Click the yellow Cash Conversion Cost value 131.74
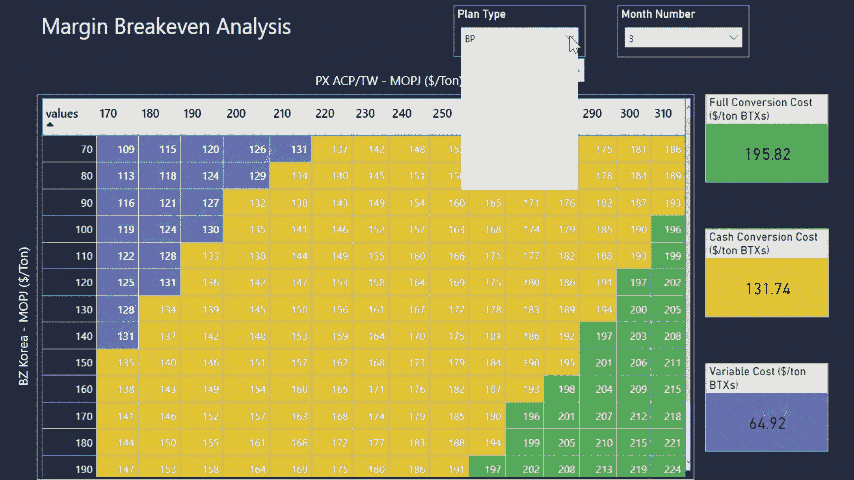854x480 pixels. click(767, 288)
